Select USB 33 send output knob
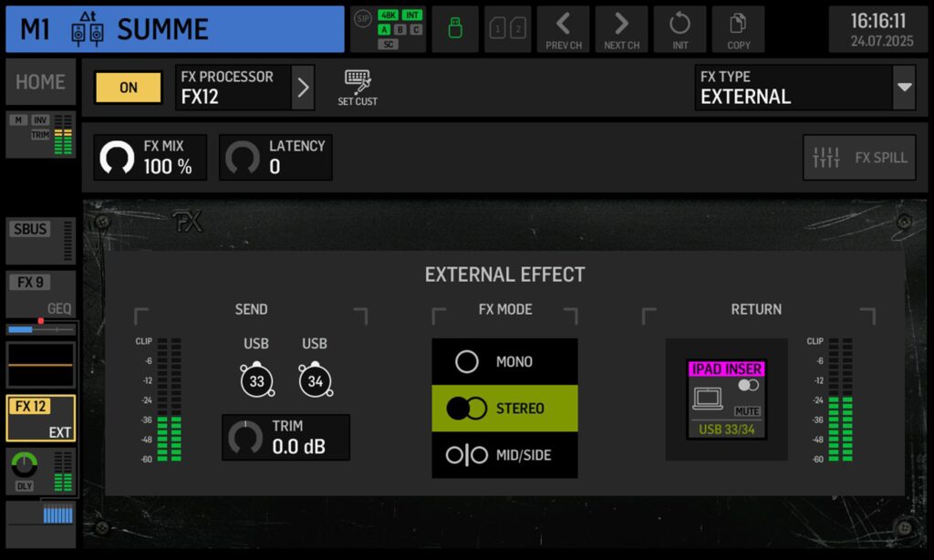The height and width of the screenshot is (560, 934). pyautogui.click(x=256, y=380)
